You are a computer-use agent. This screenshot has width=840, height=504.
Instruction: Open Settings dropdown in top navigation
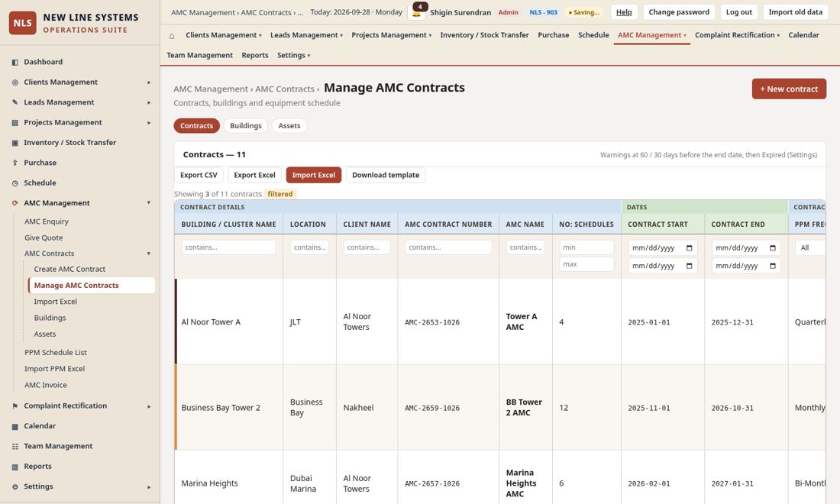click(293, 55)
